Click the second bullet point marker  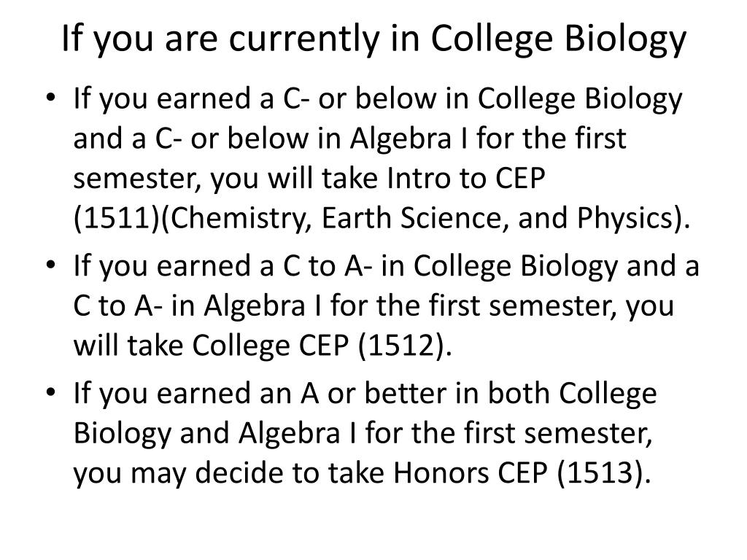tap(51, 264)
